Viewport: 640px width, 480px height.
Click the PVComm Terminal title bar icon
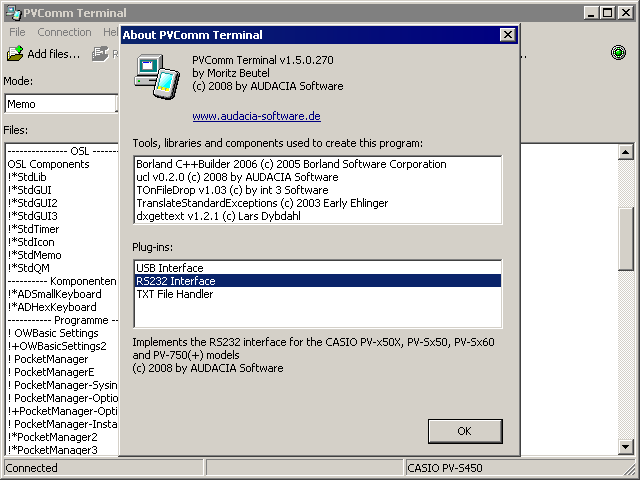point(13,13)
